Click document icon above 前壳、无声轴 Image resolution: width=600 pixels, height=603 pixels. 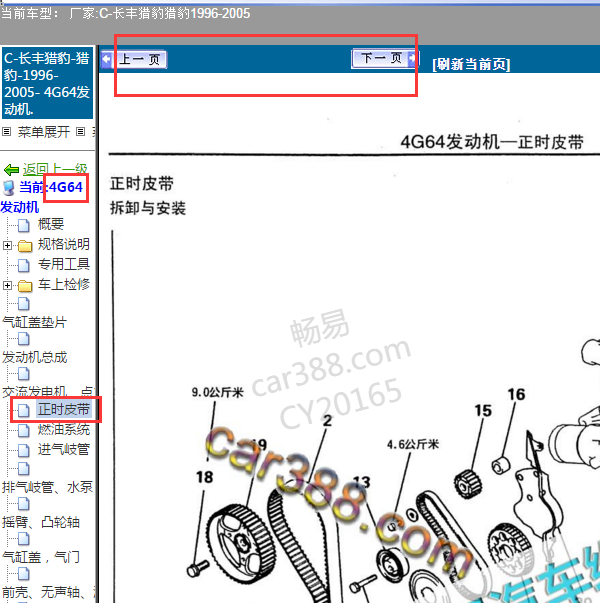[x=24, y=574]
